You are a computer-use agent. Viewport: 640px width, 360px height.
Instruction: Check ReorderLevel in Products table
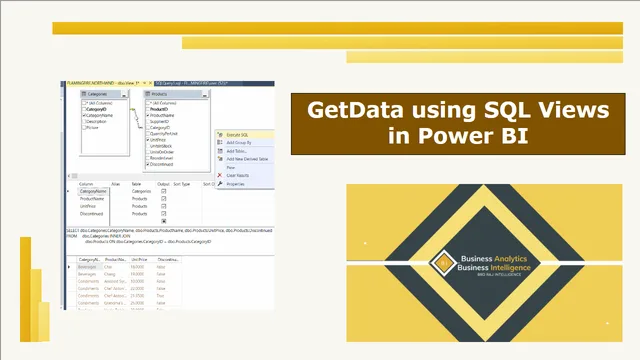pos(148,158)
